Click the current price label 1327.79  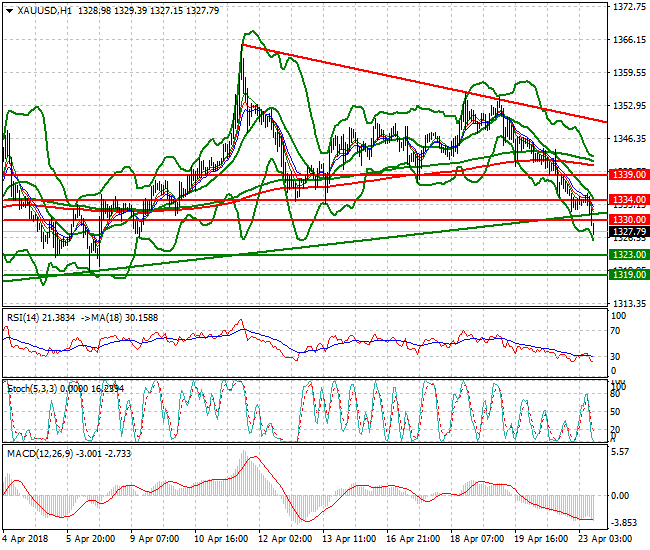tap(629, 232)
